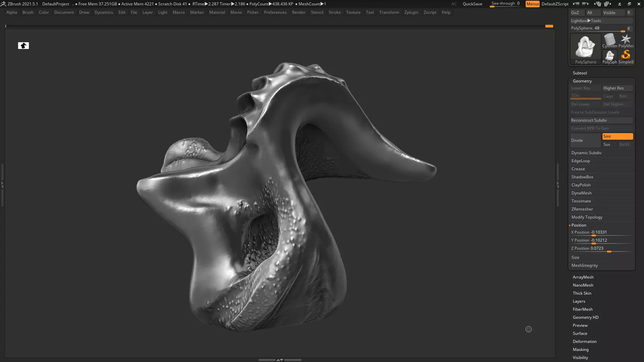This screenshot has width=644, height=362.
Task: Click the Divide button
Action: coord(585,140)
